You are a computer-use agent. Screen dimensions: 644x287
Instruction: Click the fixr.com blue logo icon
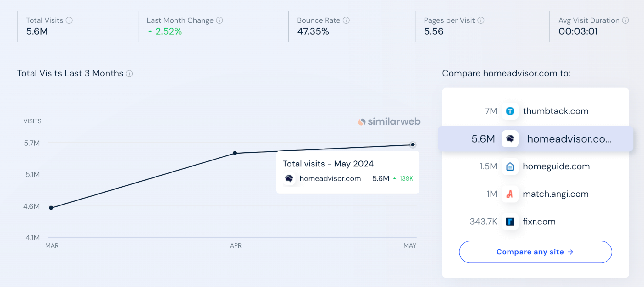click(510, 222)
